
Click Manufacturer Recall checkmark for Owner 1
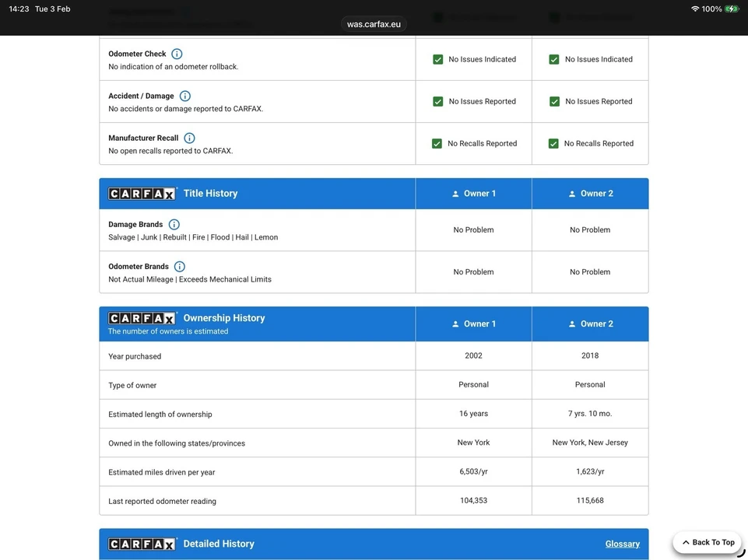[437, 143]
